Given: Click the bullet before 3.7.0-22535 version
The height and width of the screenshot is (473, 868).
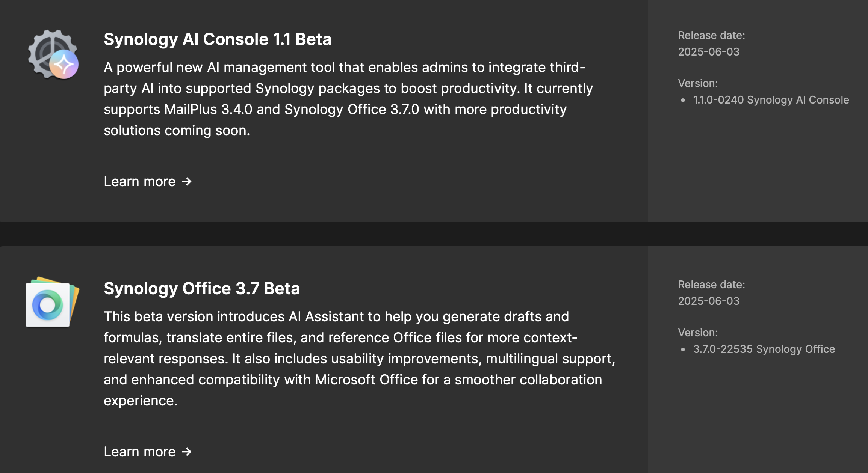Looking at the screenshot, I should click(683, 349).
